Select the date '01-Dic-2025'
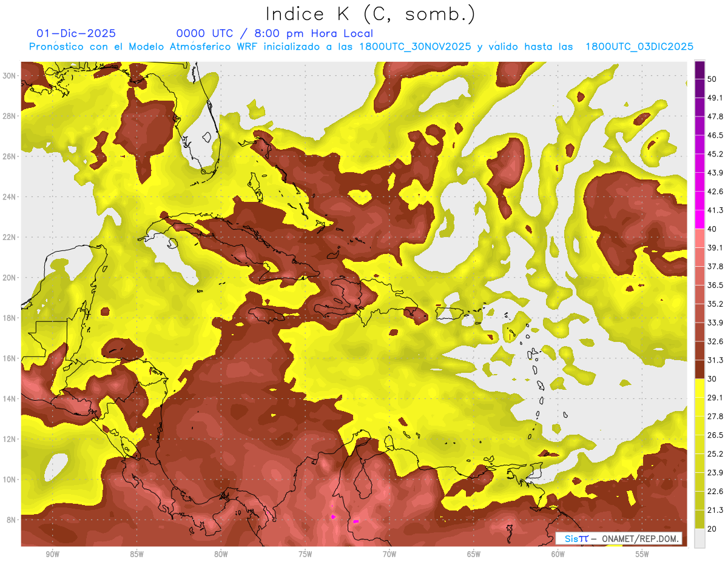This screenshot has height=562, width=728. coord(76,33)
